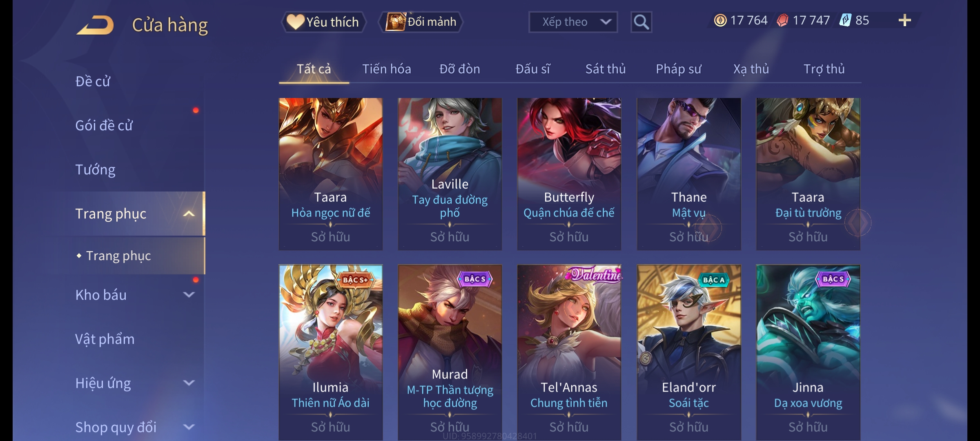980x441 pixels.
Task: Select the Sát thủ category tab
Action: point(606,69)
